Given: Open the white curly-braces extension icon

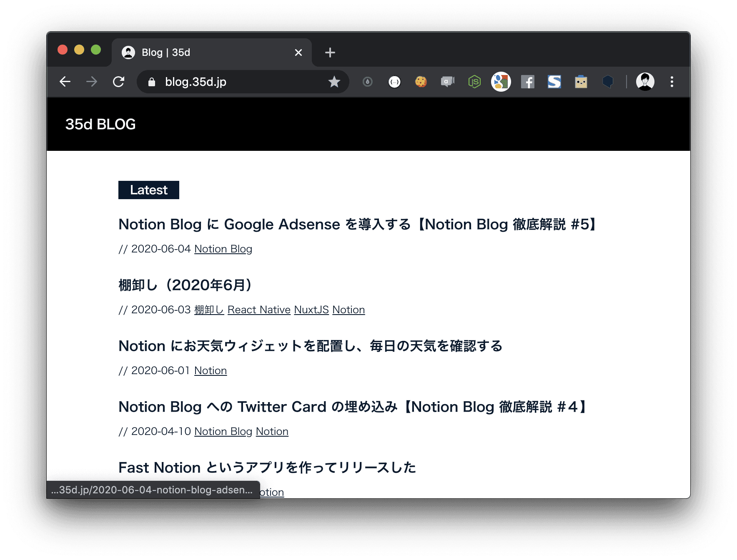Looking at the screenshot, I should pos(394,82).
